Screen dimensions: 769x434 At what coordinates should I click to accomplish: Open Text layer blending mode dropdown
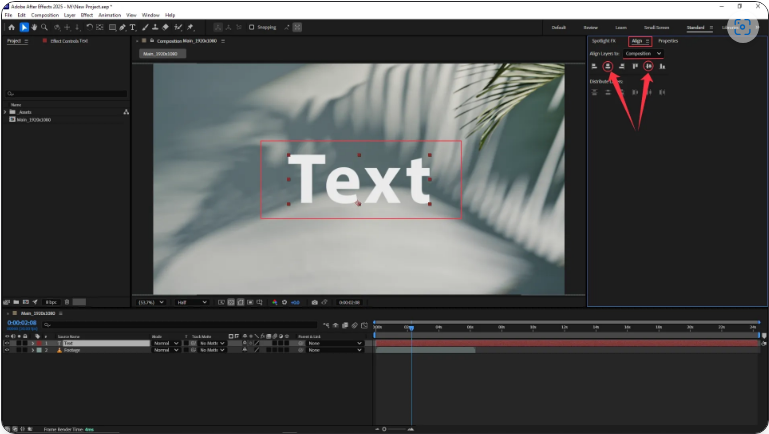click(166, 343)
